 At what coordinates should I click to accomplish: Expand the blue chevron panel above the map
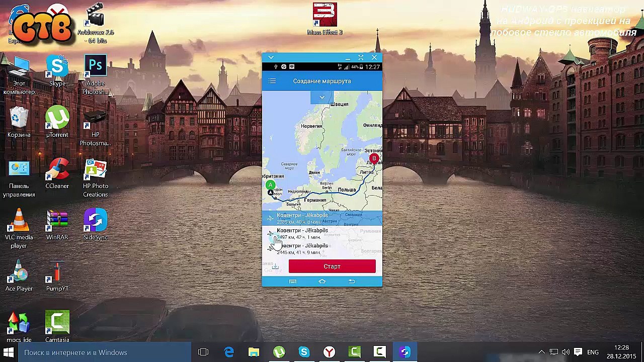[321, 97]
